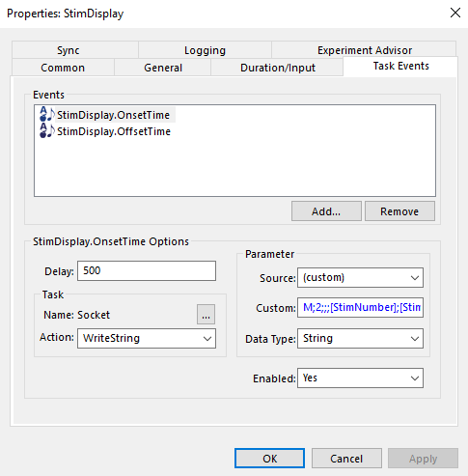Screen dimensions: 468x476
Task: Switch to the Logging tab
Action: point(205,50)
